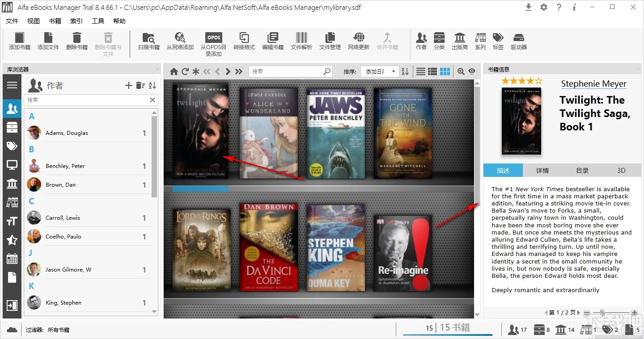Screen dimensions: 644x339
Task: Open the 添加日 sort dropdown
Action: point(379,71)
